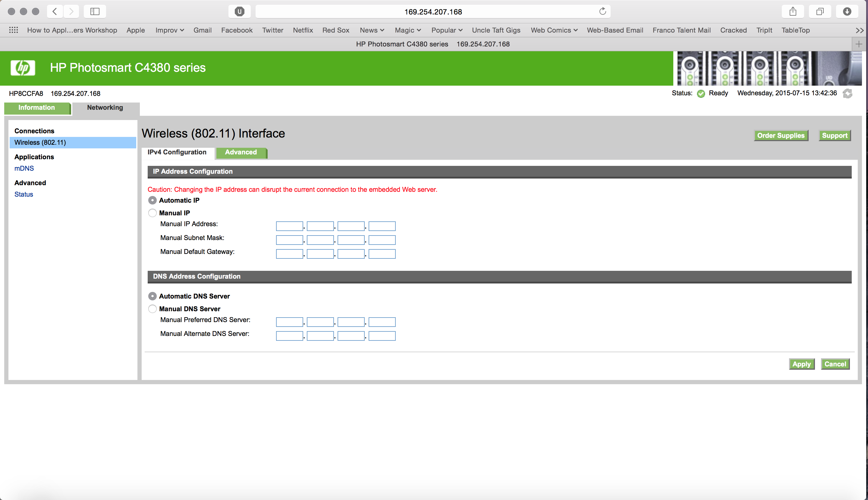Open the Top Sites grid icon
Viewport: 868px width, 500px height.
pyautogui.click(x=13, y=30)
